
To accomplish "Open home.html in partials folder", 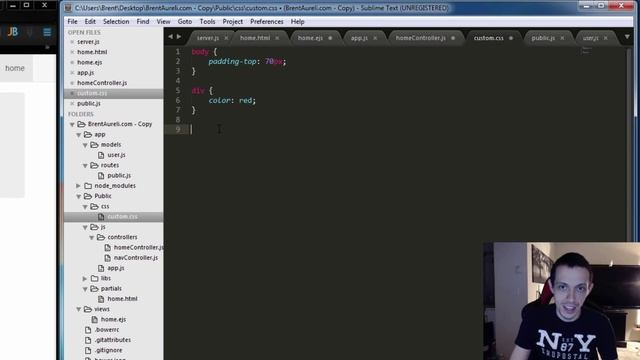I will click(x=122, y=299).
